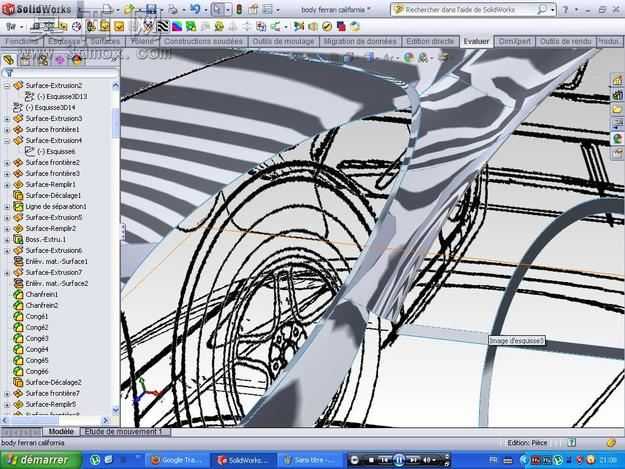Select (-) Esquisse3D14 in the tree
Screen dimensions: 625x469
tap(50, 108)
